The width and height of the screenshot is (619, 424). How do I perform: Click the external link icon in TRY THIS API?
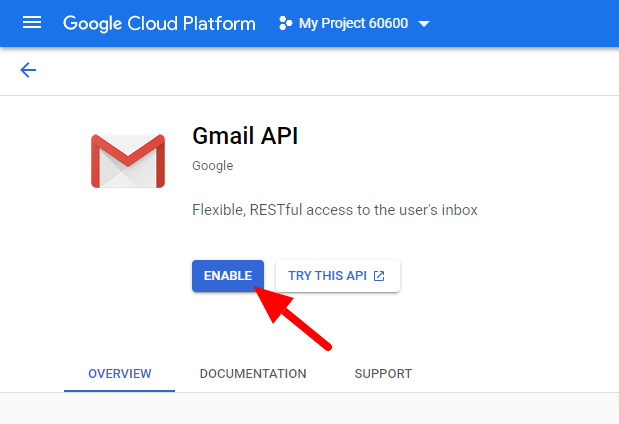tap(379, 276)
